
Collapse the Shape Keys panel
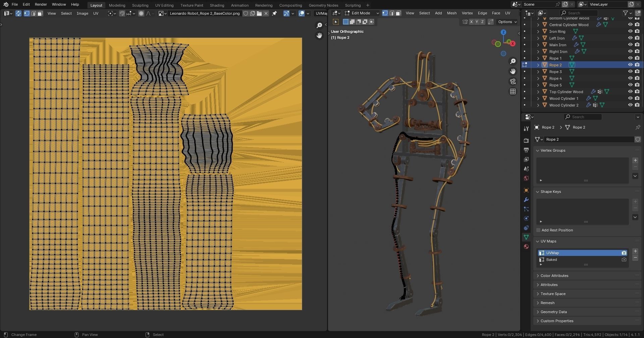pyautogui.click(x=537, y=192)
